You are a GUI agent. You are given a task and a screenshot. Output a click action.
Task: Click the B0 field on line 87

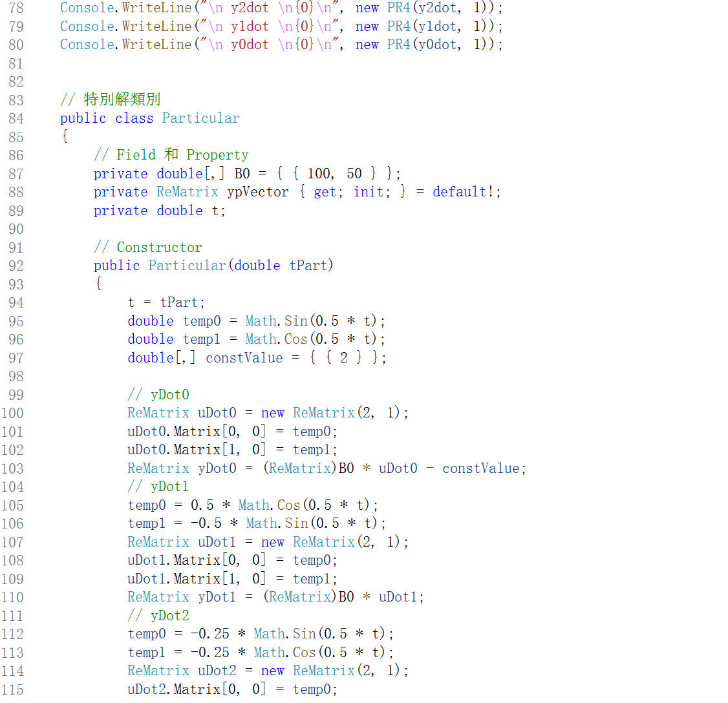pyautogui.click(x=242, y=174)
